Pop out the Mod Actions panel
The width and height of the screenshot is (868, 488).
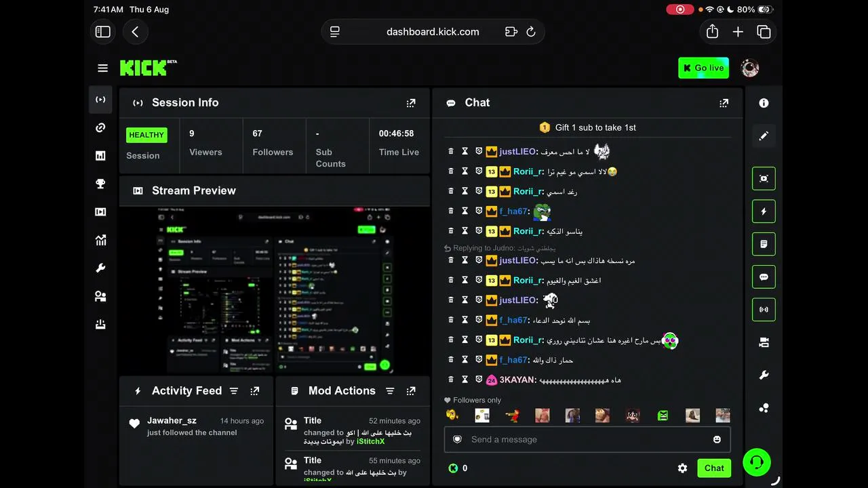pos(411,391)
